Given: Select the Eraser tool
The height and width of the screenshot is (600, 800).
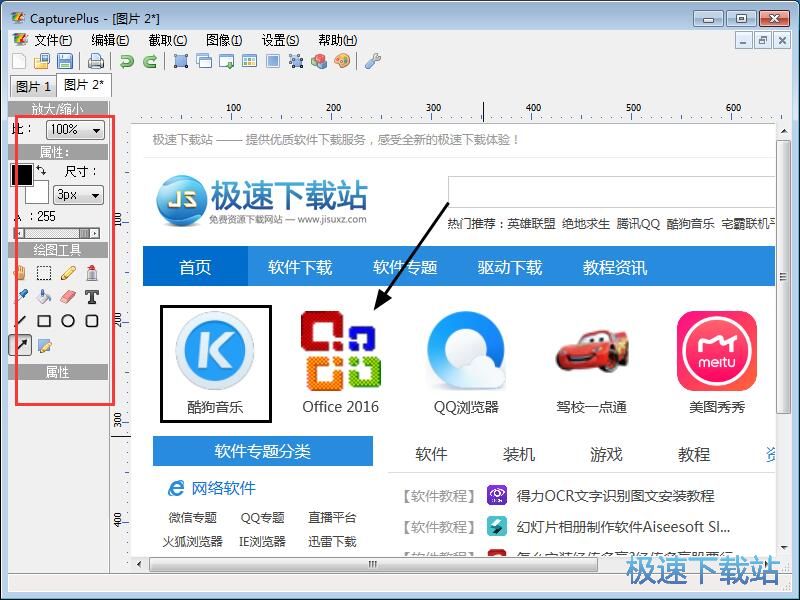Looking at the screenshot, I should pos(68,297).
